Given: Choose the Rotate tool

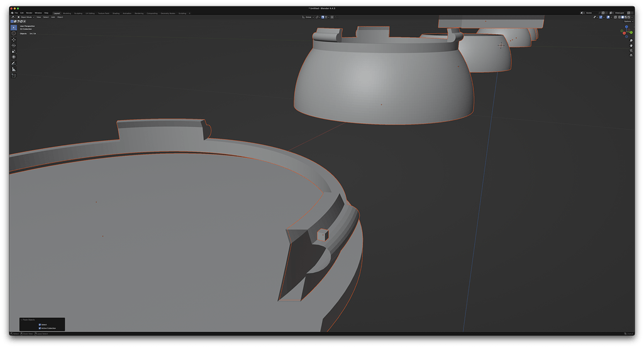Looking at the screenshot, I should click(x=14, y=46).
